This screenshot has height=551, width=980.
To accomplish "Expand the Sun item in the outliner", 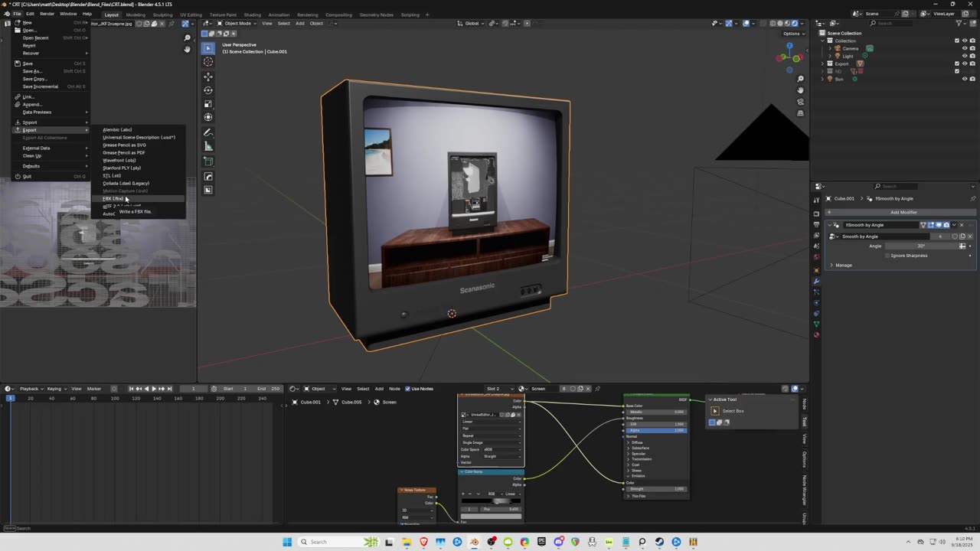I will (822, 79).
